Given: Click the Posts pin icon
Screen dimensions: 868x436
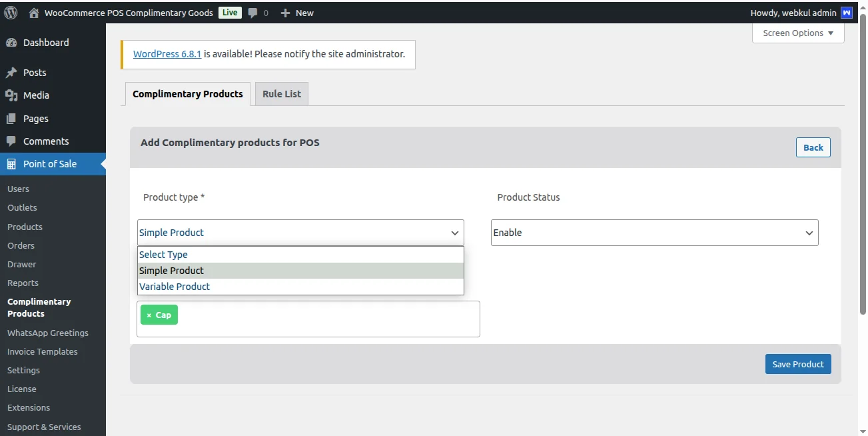Looking at the screenshot, I should tap(11, 73).
